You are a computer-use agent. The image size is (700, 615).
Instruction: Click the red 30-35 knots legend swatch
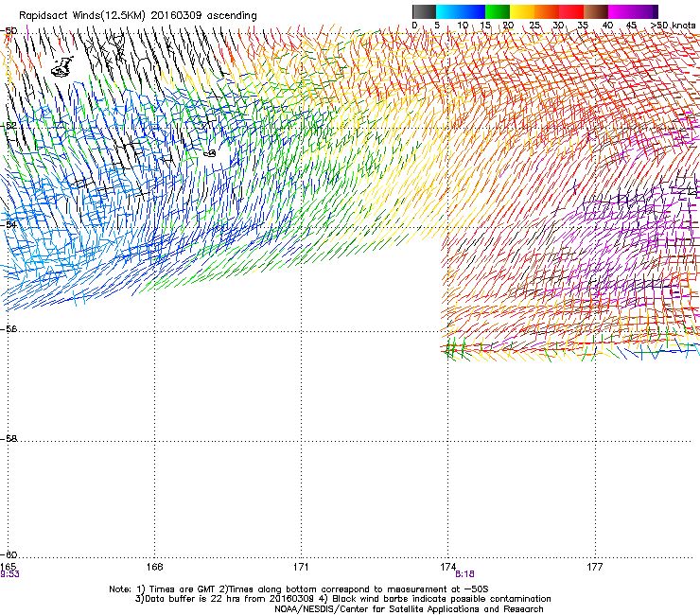pos(571,11)
